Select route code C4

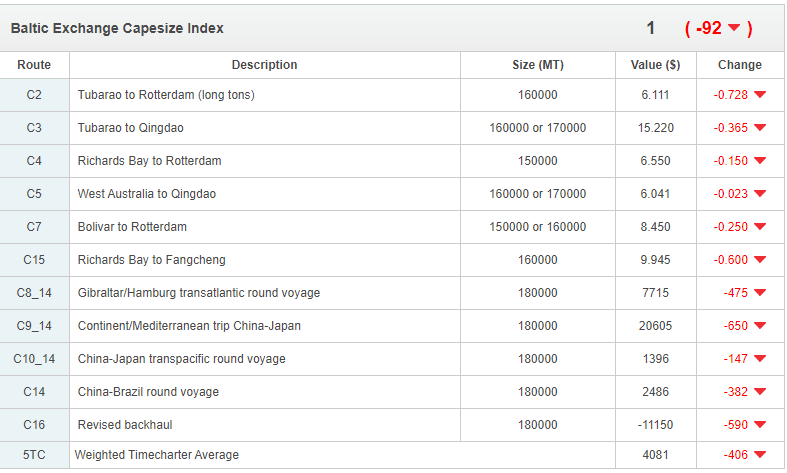34,161
